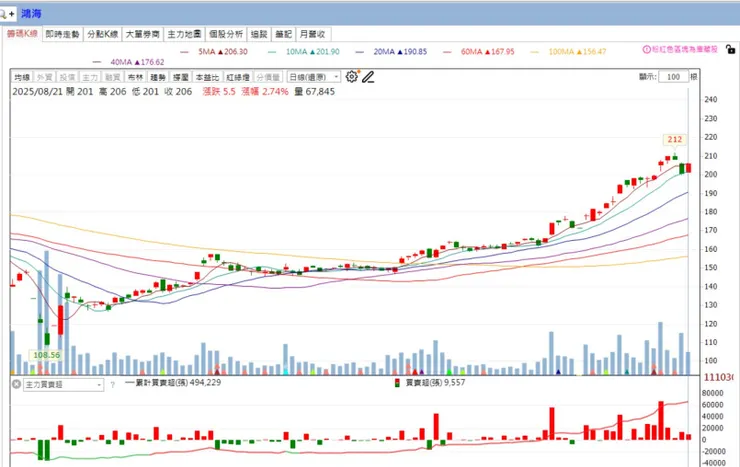Open the 個股分析 tab
This screenshot has height=467, width=740.
226,34
